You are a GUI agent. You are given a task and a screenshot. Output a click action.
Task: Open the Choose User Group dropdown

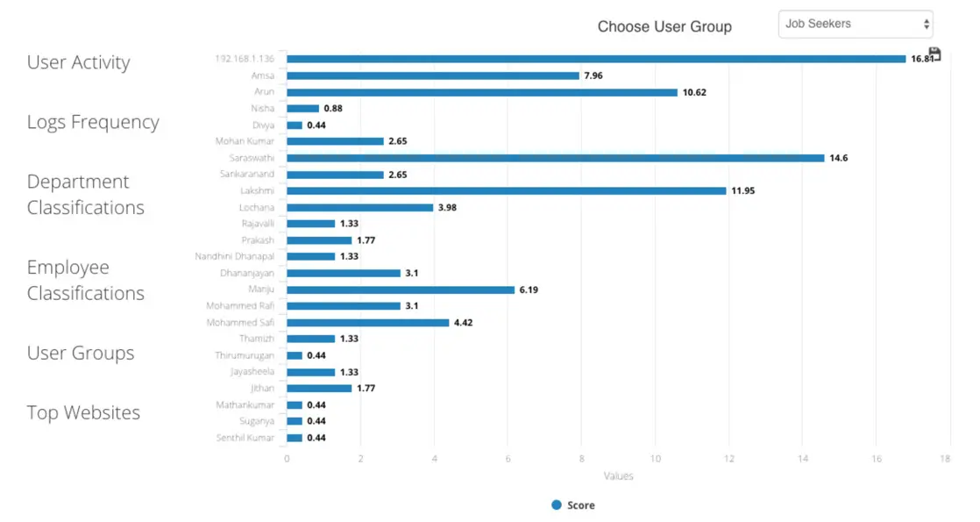click(855, 24)
